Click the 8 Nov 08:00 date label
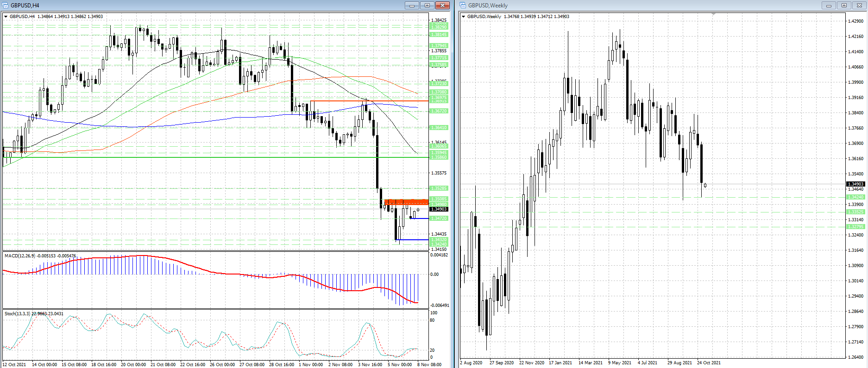Screen dimensions: 868x368 (x=429, y=365)
